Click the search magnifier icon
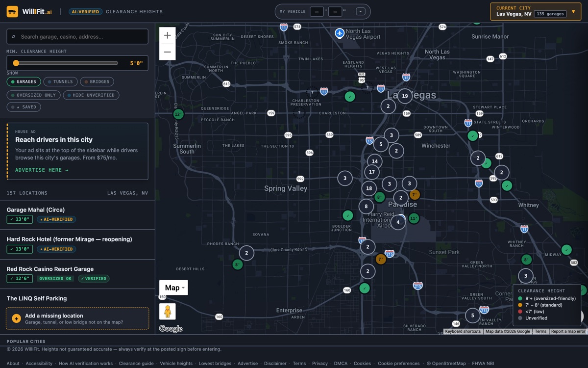The image size is (588, 368). [13, 37]
